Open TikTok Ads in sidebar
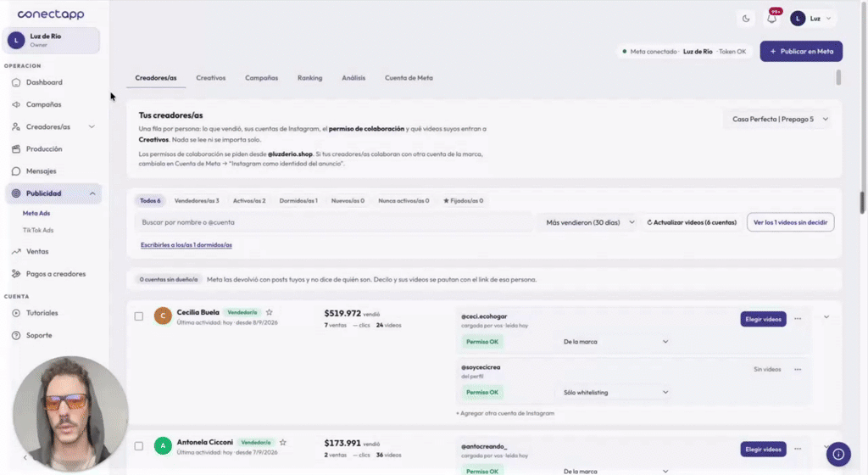868x475 pixels. point(38,231)
